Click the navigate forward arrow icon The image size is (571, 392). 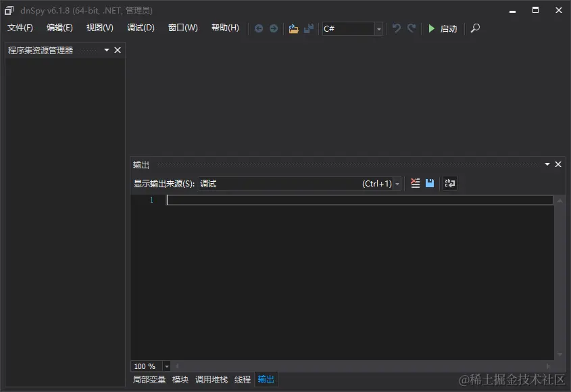pos(274,28)
